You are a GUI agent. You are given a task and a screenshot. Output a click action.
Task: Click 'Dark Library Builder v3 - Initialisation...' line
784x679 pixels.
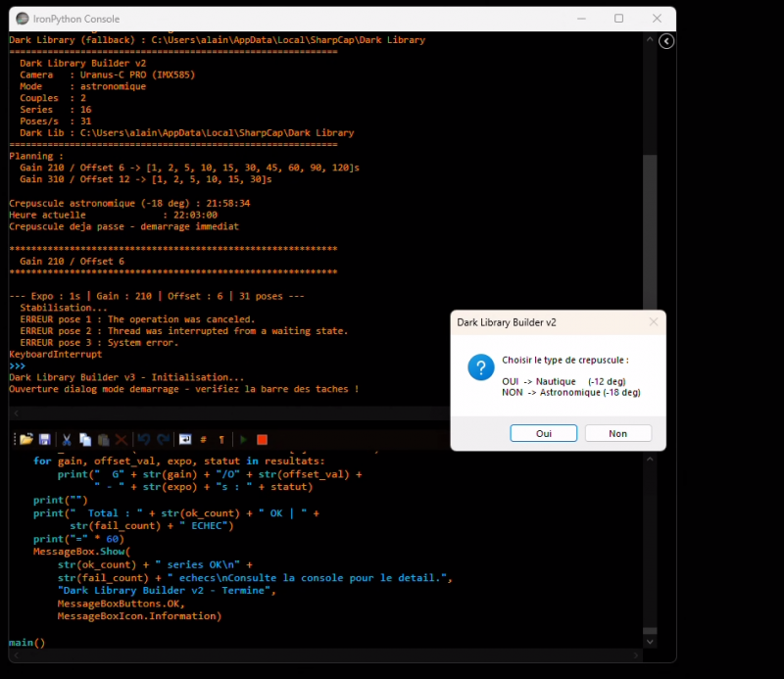(126, 377)
